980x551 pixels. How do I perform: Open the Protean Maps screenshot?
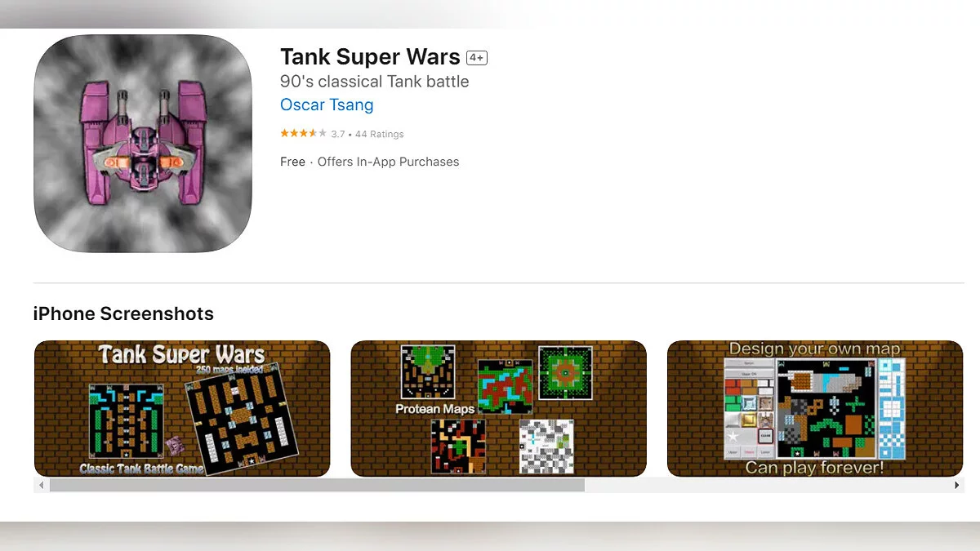[x=498, y=408]
